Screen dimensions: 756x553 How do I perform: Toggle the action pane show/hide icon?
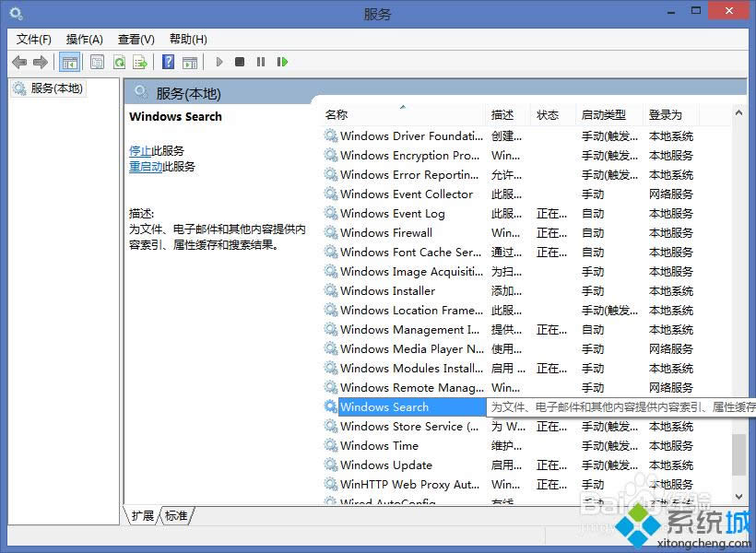pyautogui.click(x=190, y=62)
